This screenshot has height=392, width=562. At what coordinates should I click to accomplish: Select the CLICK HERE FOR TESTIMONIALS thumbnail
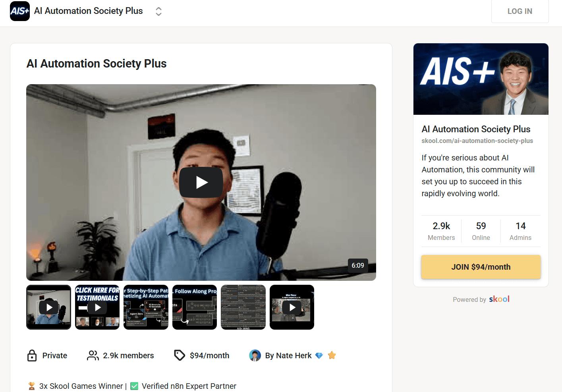point(97,307)
